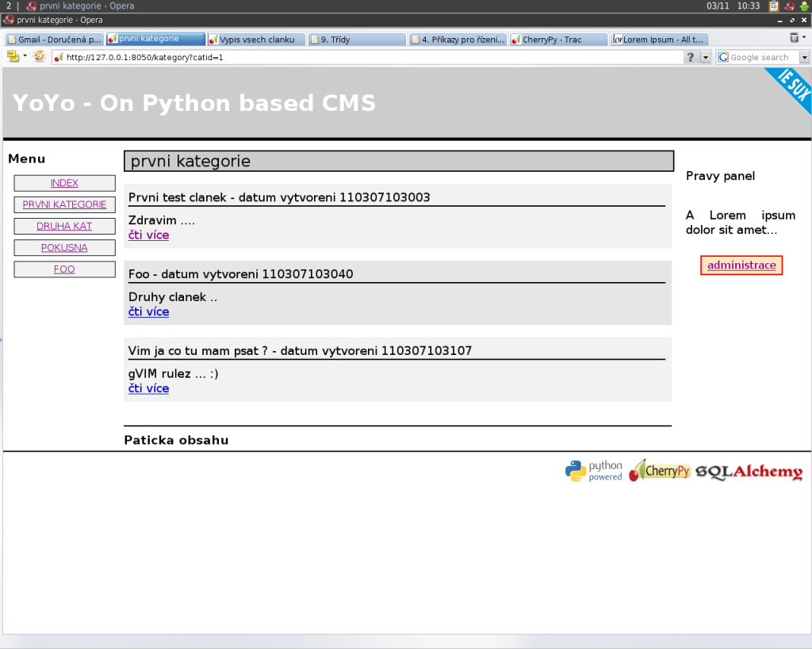Expand the address bar history dropdown

coord(705,57)
